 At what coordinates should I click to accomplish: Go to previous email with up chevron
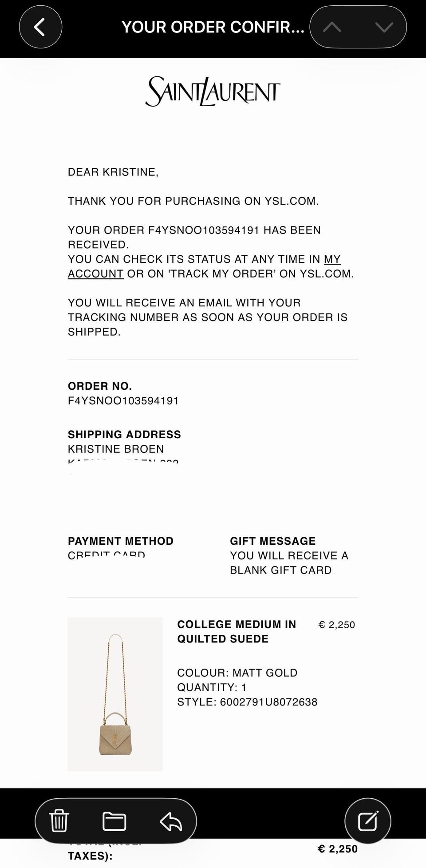pos(332,27)
